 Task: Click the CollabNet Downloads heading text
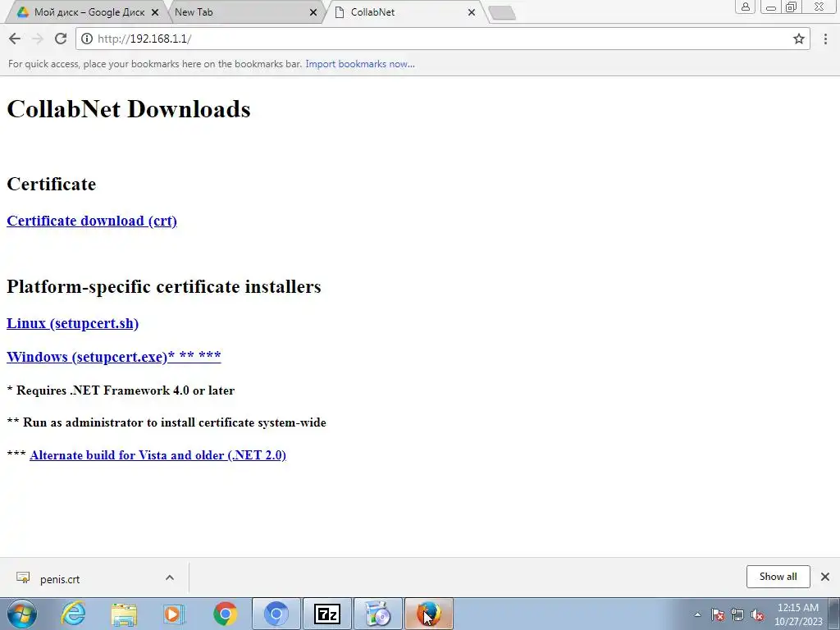click(x=129, y=109)
